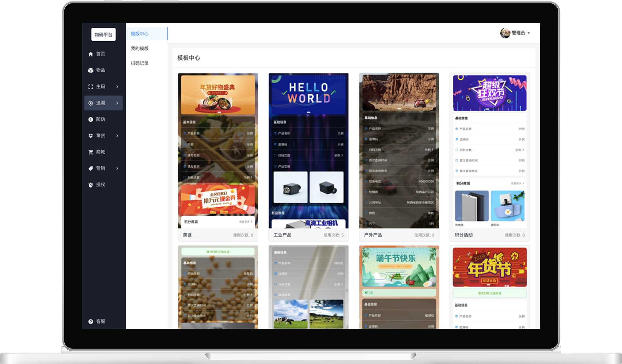Click the question mark icon beside 客服
Screen dimensions: 622x364
click(x=91, y=322)
